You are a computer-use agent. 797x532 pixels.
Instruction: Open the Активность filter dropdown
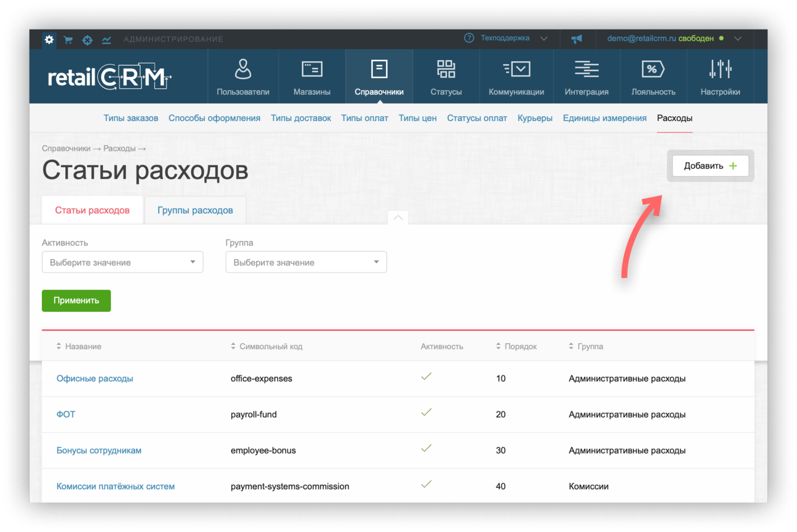point(122,262)
